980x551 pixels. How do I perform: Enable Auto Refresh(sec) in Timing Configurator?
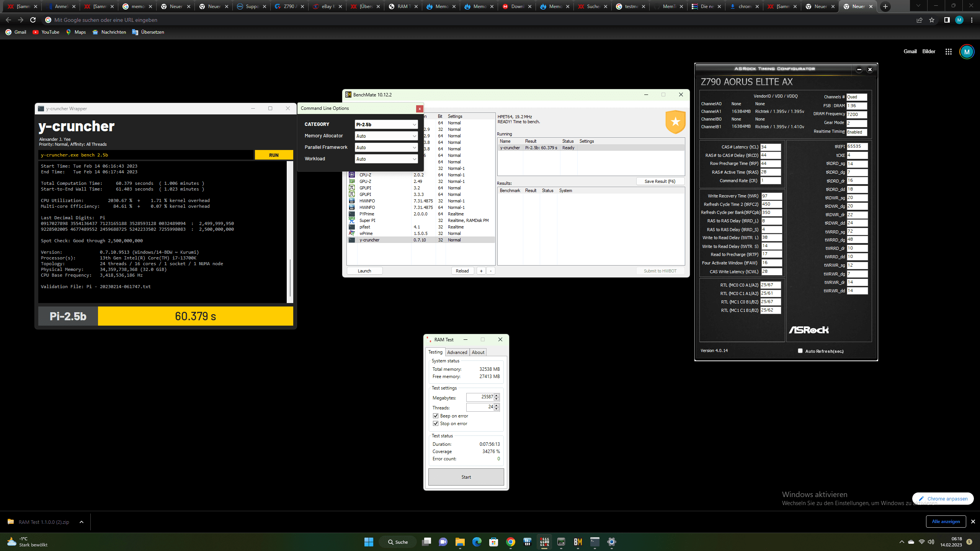pos(800,351)
